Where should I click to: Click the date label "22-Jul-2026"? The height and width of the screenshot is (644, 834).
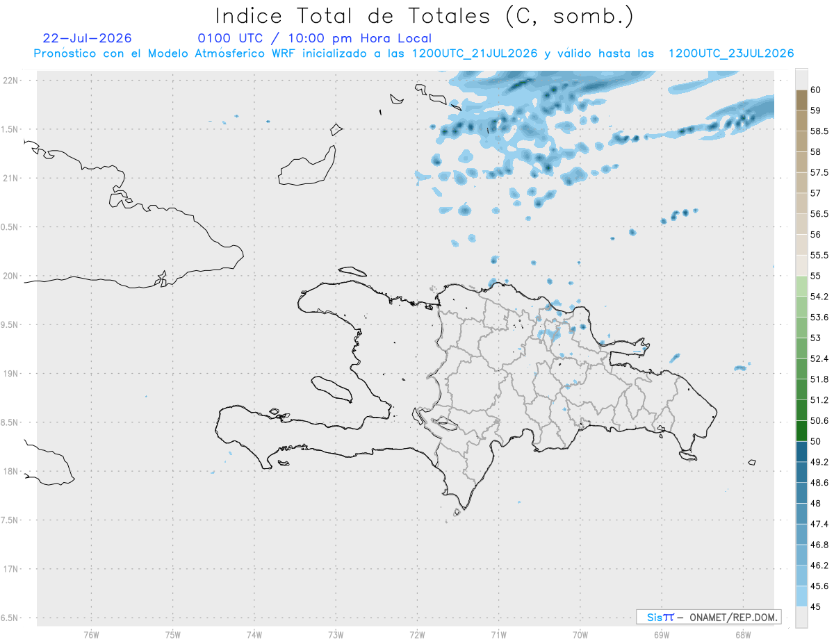pos(87,38)
